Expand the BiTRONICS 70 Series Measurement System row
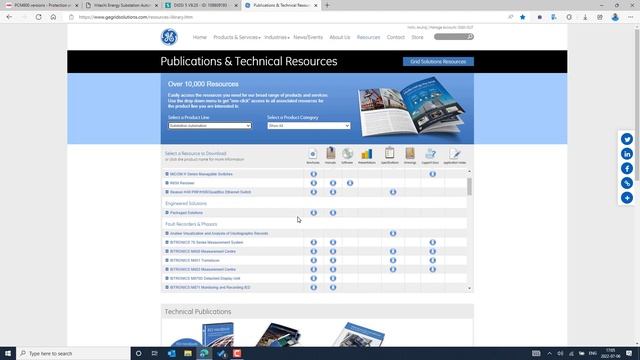Screen dimensions: 640x360 167,242
